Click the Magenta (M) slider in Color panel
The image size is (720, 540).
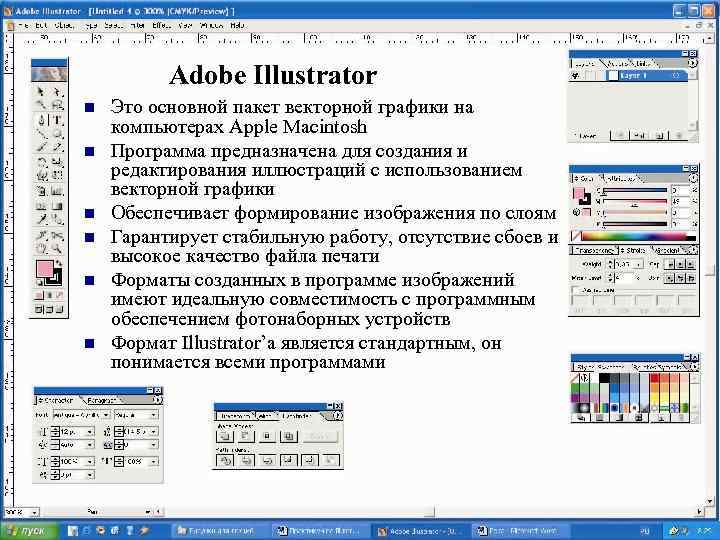(x=635, y=201)
